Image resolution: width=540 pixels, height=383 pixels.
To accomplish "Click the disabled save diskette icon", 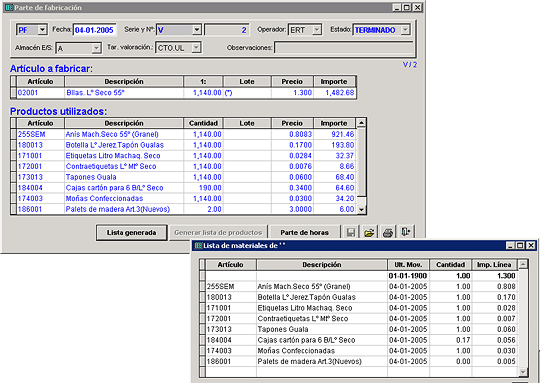I will coord(351,232).
